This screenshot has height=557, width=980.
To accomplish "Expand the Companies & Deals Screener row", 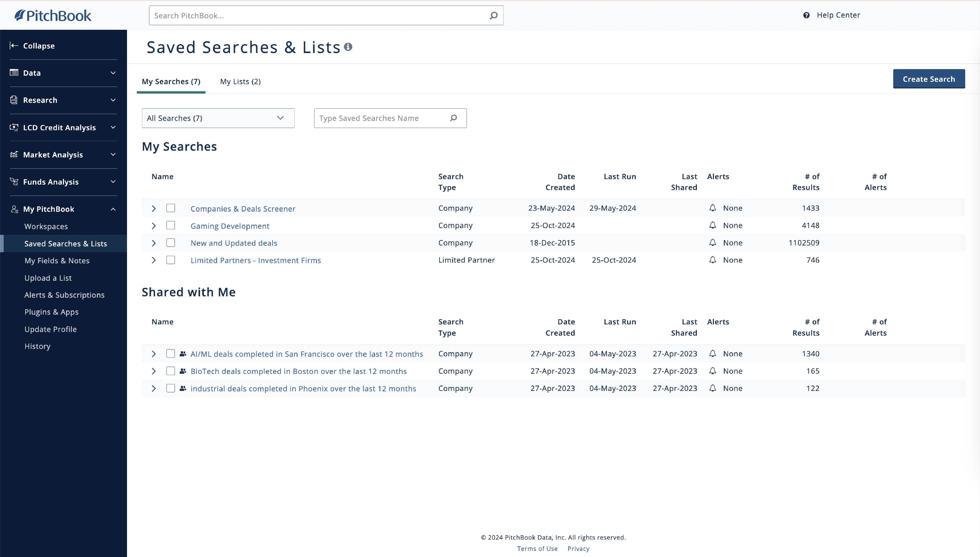I will (154, 208).
